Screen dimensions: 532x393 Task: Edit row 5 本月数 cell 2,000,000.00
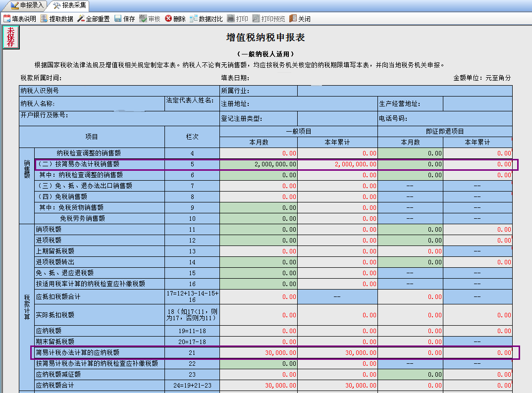(x=259, y=164)
